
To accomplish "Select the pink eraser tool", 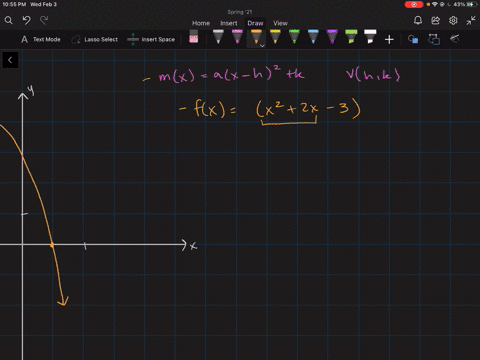I will [194, 37].
